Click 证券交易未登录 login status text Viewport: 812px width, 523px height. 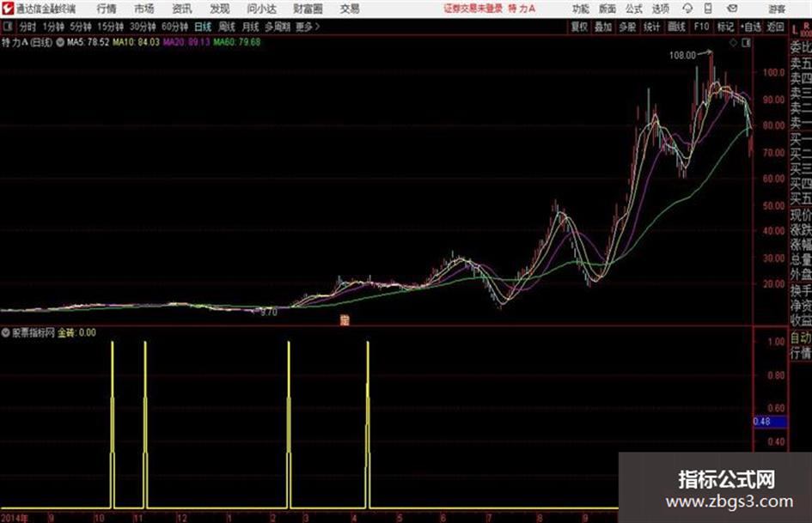(473, 9)
